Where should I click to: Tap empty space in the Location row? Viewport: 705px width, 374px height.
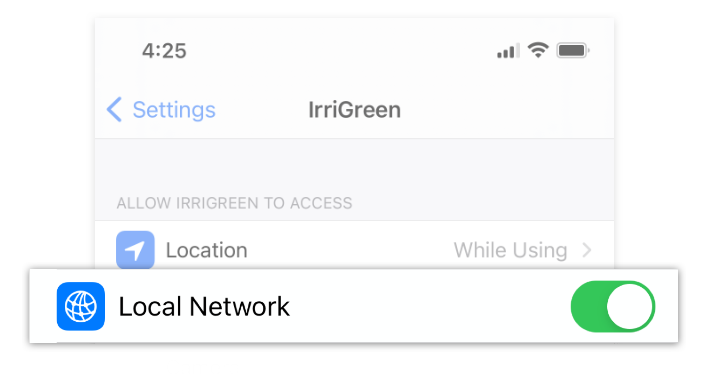pos(351,250)
